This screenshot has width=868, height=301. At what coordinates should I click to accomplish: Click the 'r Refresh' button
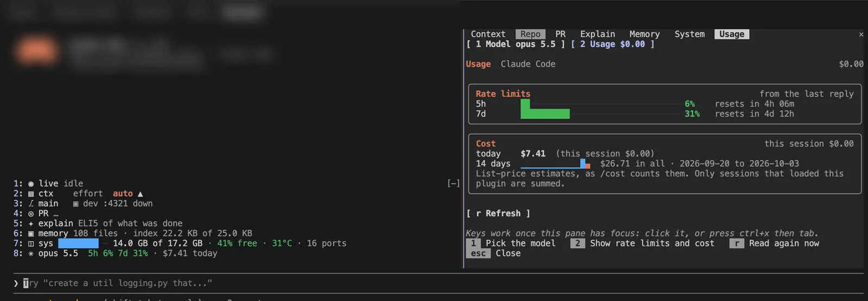[x=498, y=214]
